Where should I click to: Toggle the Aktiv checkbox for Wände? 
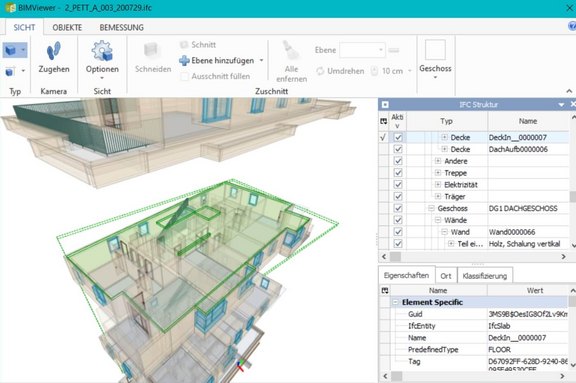[x=398, y=220]
